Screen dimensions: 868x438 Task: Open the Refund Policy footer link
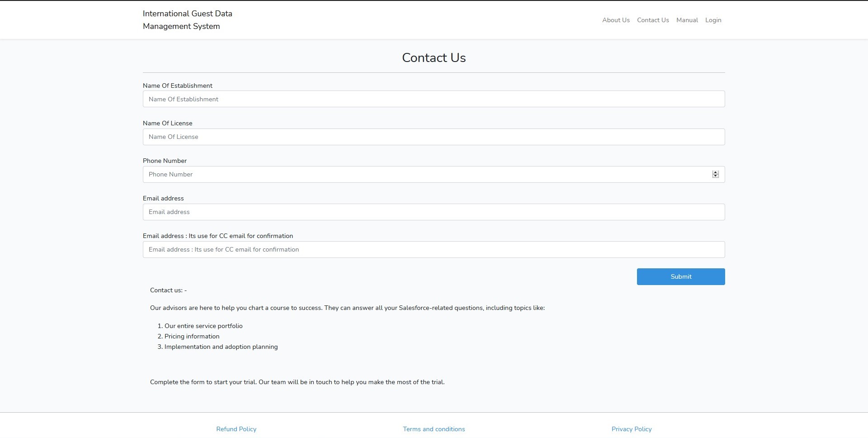point(236,429)
